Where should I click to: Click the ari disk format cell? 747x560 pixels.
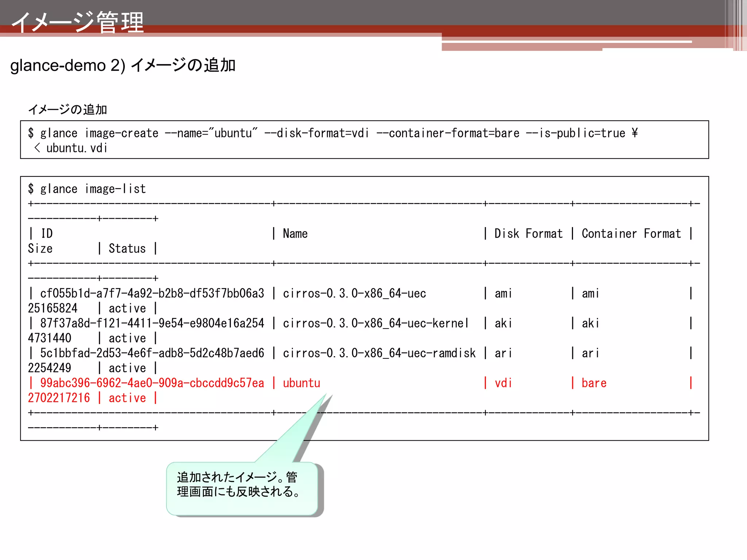[x=503, y=353]
